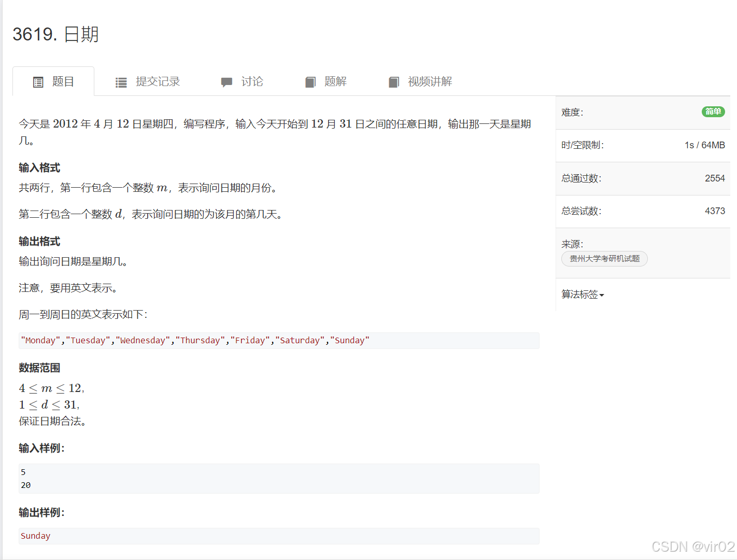Select the 题目 tab
The height and width of the screenshot is (560, 737).
tap(62, 81)
